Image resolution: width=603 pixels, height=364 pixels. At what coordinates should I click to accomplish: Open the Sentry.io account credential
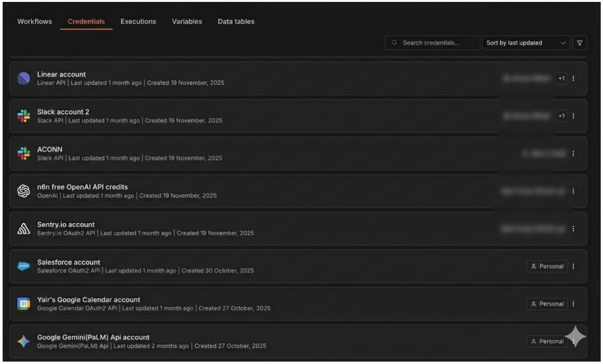coord(298,229)
